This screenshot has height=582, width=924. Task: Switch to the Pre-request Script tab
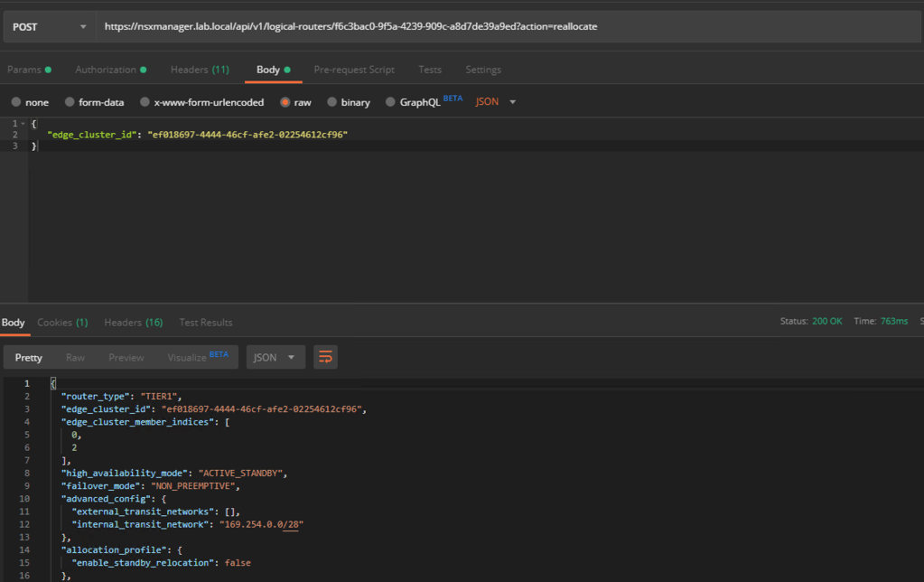tap(354, 69)
